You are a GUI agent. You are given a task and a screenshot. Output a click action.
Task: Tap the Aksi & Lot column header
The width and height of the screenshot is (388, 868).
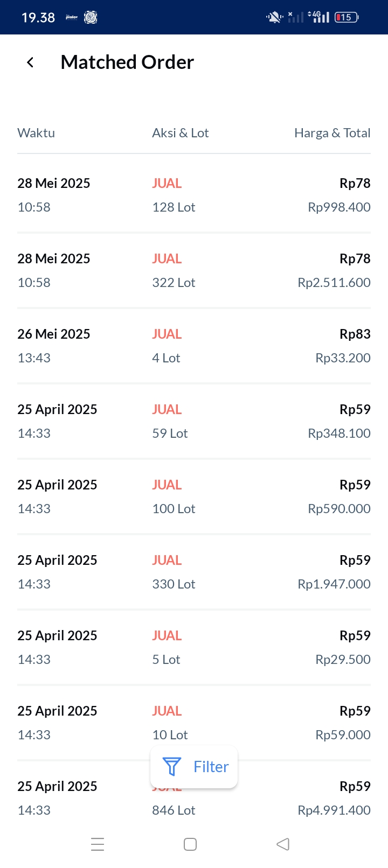(x=180, y=133)
